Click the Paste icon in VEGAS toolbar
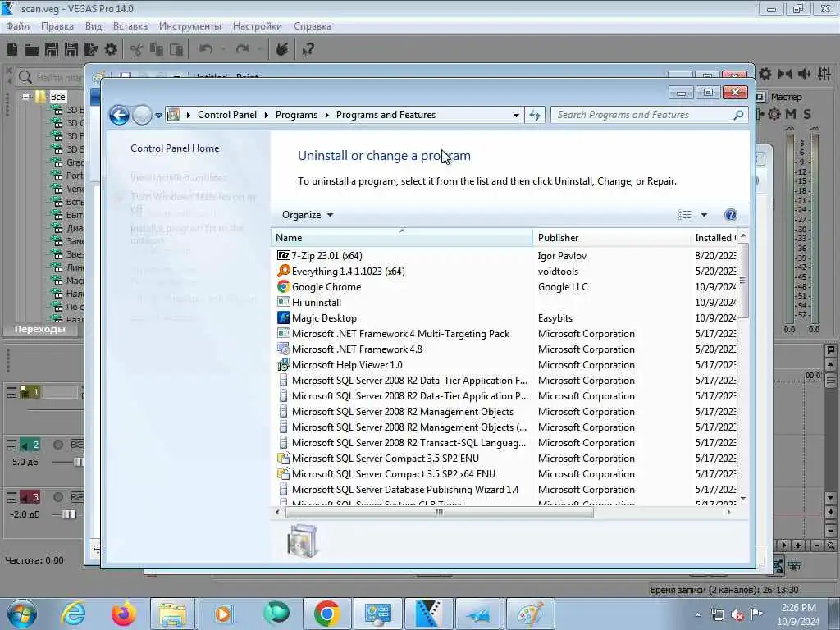Viewport: 840px width, 630px height. (x=176, y=50)
